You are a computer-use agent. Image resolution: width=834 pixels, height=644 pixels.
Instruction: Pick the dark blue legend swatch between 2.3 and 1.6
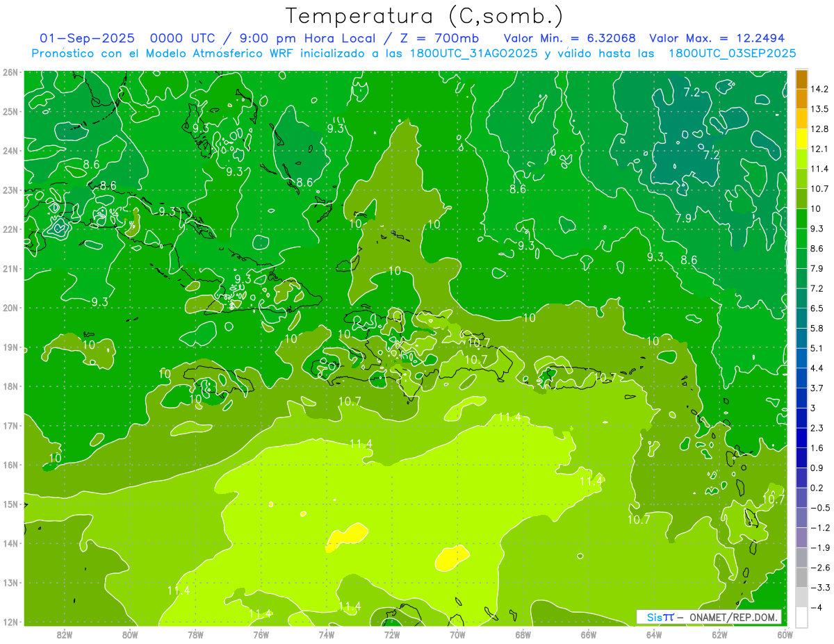pos(801,438)
